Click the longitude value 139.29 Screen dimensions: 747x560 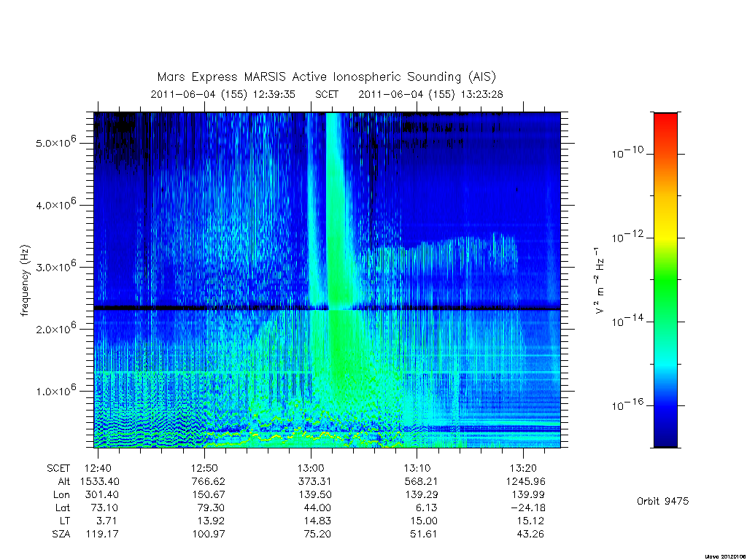pyautogui.click(x=421, y=495)
